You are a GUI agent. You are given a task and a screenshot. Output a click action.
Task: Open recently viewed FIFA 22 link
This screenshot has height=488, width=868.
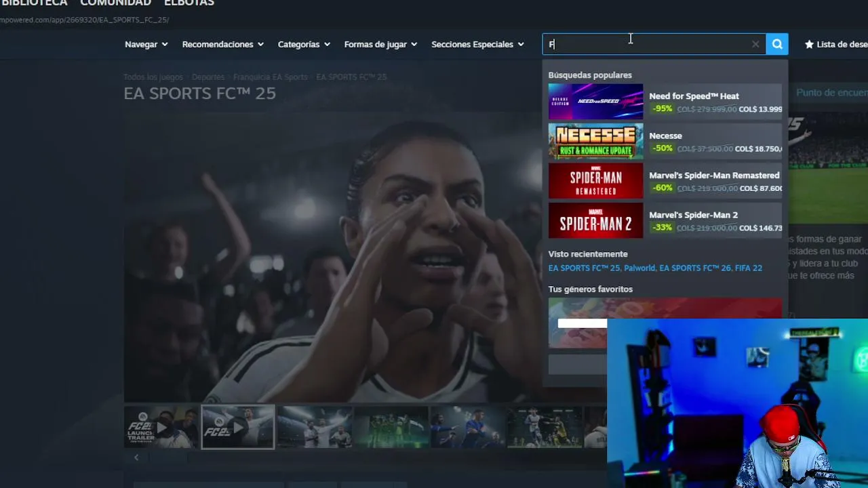click(x=749, y=268)
